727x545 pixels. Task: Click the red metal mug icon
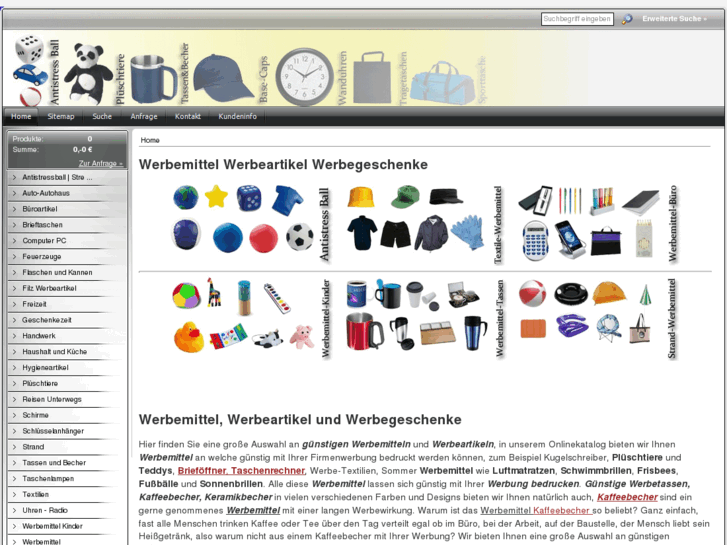364,330
